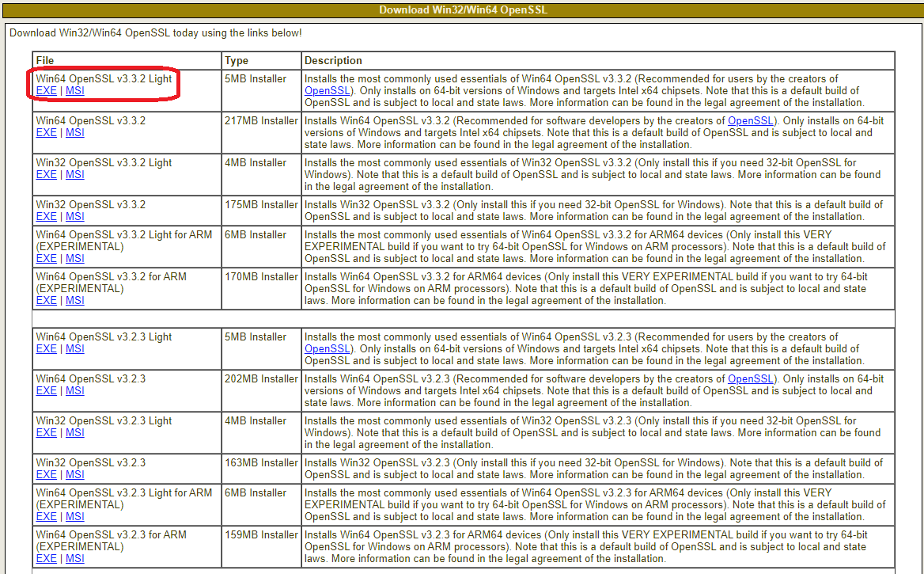This screenshot has height=574, width=924.
Task: Download MSI of Win64 v3.2.3 Light for ARM
Action: point(75,516)
